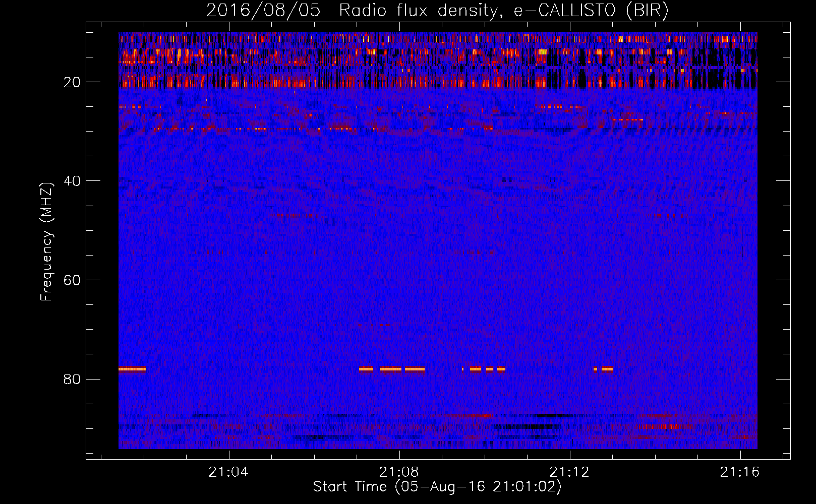The height and width of the screenshot is (504, 816).
Task: Click the 21:16 time tick label
Action: click(x=740, y=472)
